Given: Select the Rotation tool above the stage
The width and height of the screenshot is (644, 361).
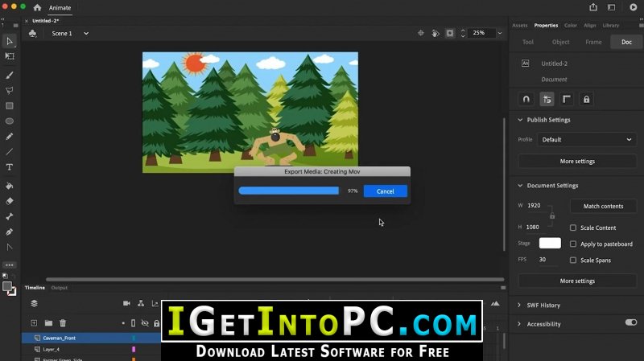Looking at the screenshot, I should (436, 33).
